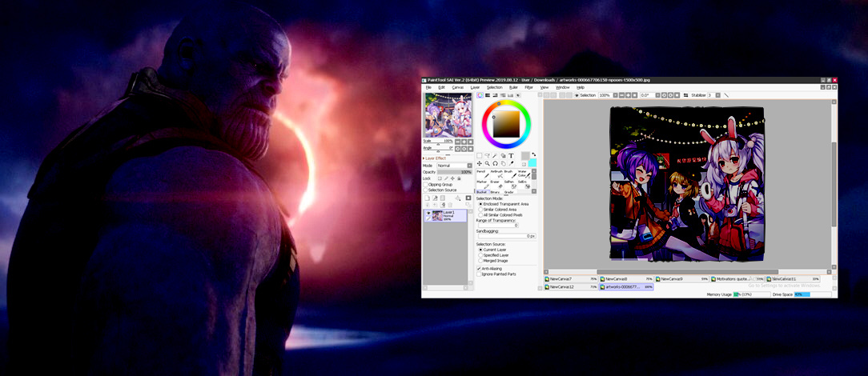Show the color wheel panel
This screenshot has height=376, width=868.
point(480,95)
